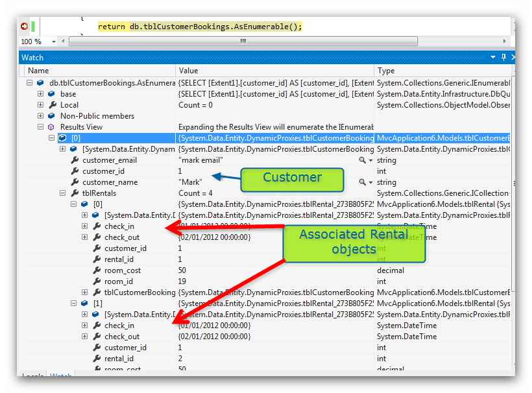The image size is (532, 393).
Task: Click the cube icon beside Non-Public members
Action: [51, 116]
